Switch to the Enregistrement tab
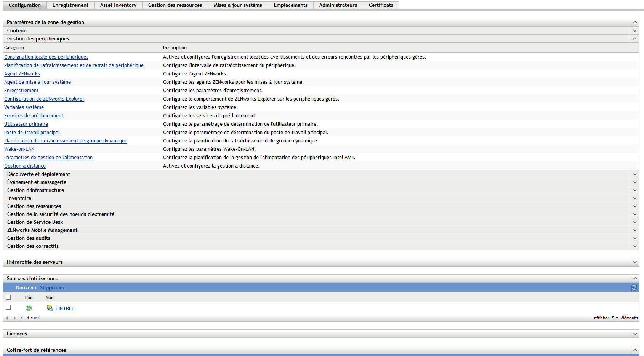The height and width of the screenshot is (356, 644). (70, 5)
